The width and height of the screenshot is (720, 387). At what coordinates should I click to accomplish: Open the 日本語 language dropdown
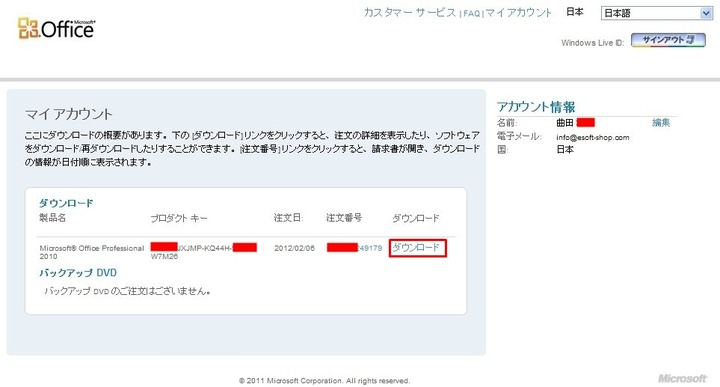point(657,13)
